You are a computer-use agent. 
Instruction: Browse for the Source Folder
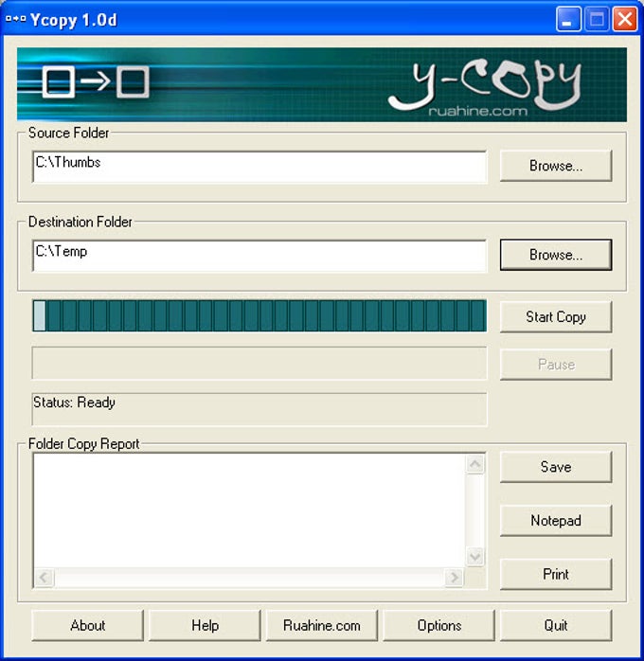[x=556, y=166]
